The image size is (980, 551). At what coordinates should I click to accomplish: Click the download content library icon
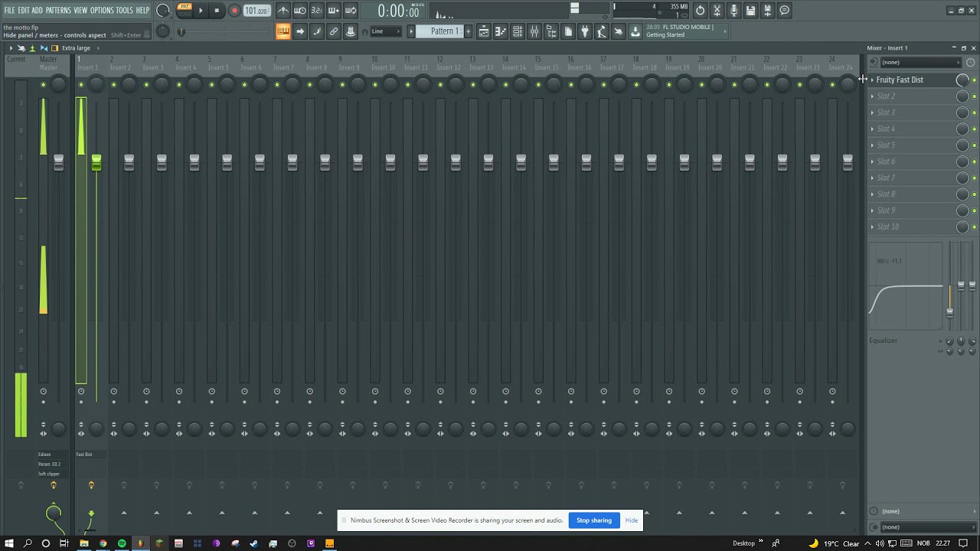[x=635, y=31]
